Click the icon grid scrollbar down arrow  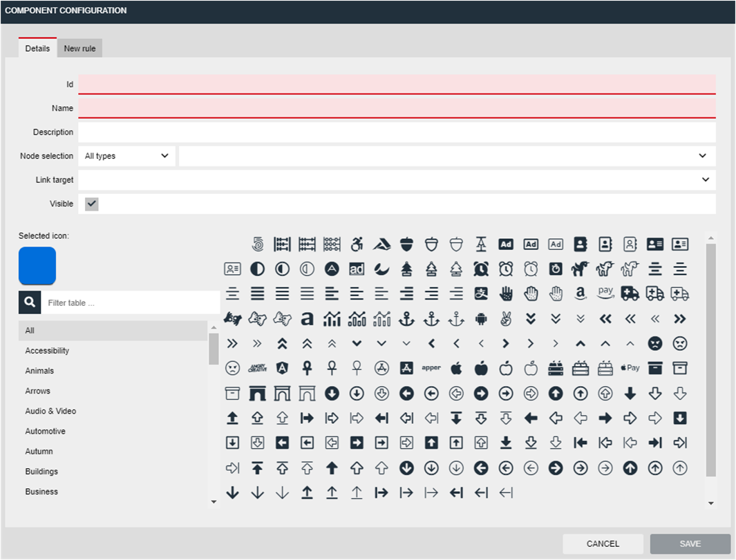[x=711, y=503]
